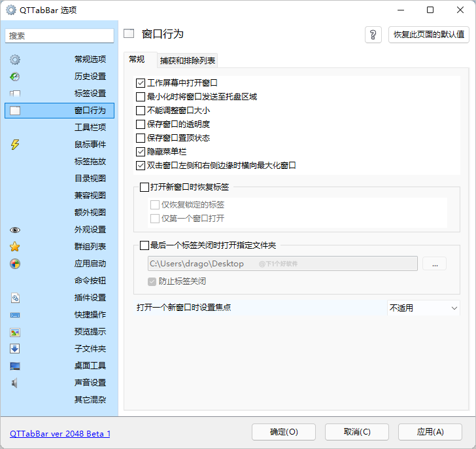Click the 取消(C) button
The height and width of the screenshot is (449, 476).
(x=357, y=432)
